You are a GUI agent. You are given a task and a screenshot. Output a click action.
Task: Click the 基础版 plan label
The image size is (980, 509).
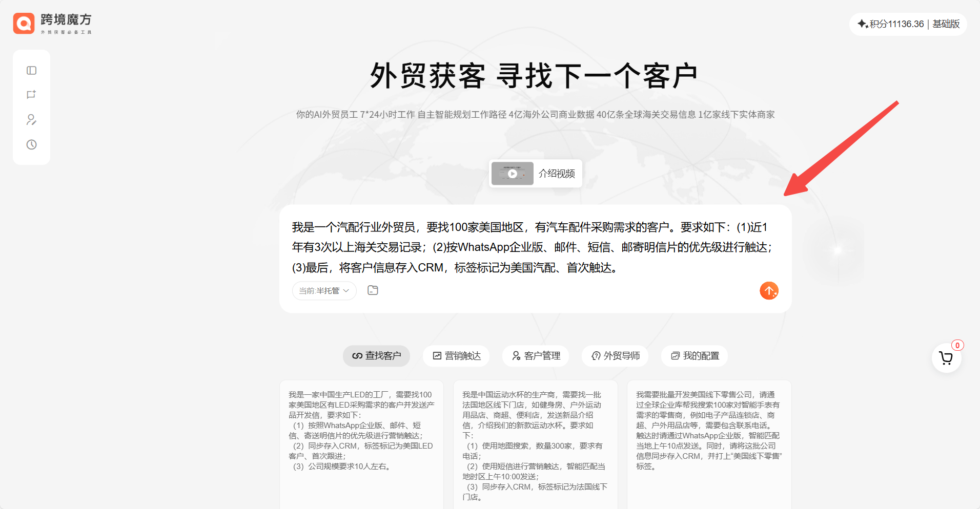[946, 24]
